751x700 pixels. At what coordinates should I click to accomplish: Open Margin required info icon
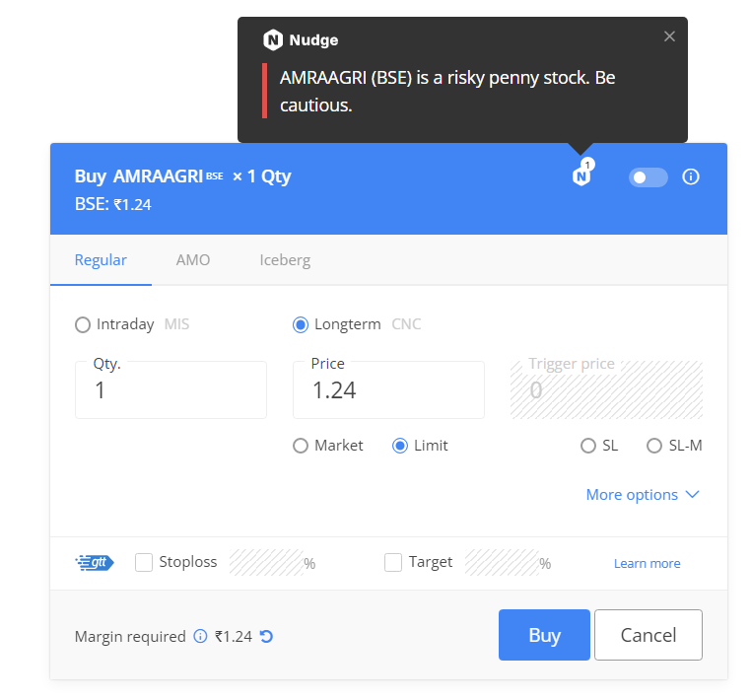click(x=200, y=636)
